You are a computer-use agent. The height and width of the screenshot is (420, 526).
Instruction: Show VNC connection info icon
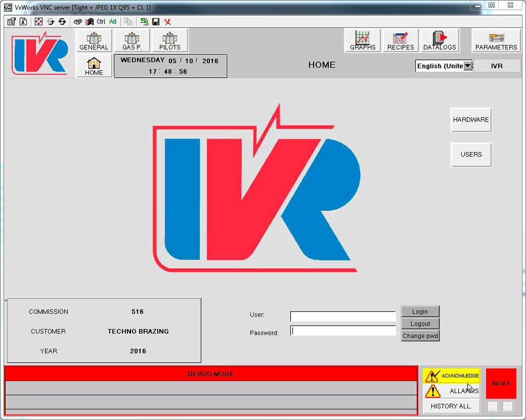tap(23, 22)
